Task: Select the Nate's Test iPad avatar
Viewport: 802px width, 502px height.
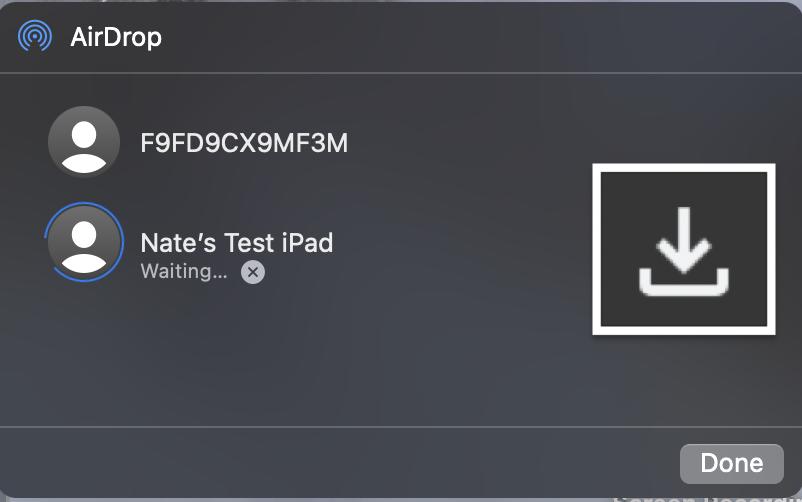Action: [84, 241]
